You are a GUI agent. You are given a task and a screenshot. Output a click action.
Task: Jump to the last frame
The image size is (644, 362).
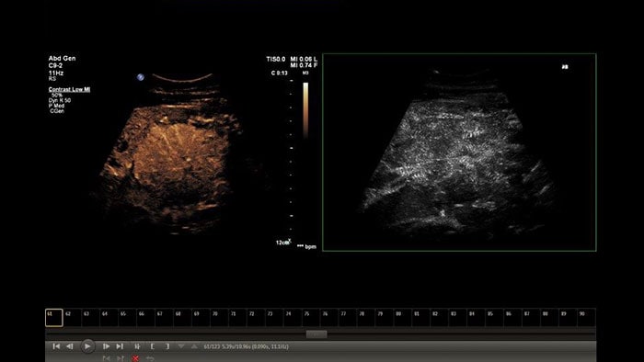pos(120,346)
